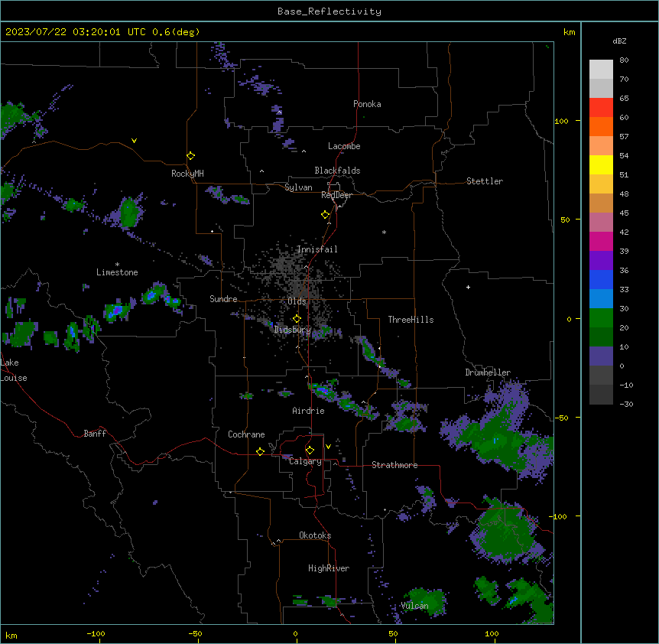Viewport: 659px width, 644px height.
Task: Select the Strathmore city label
Action: coord(394,465)
